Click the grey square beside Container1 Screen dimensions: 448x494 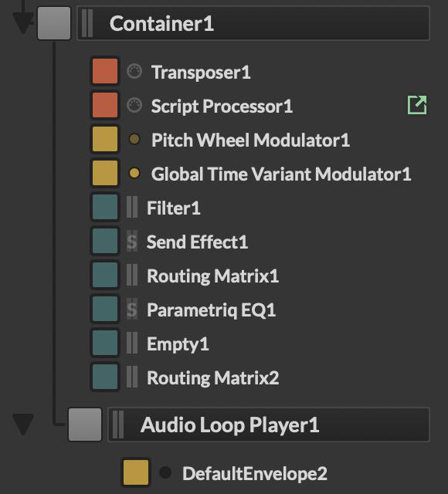click(x=54, y=23)
